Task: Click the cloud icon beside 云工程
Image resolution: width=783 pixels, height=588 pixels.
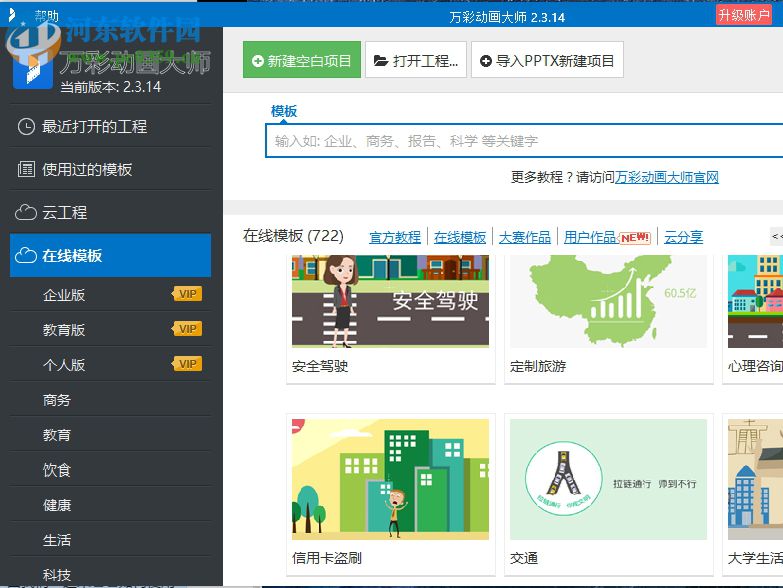Action: [x=26, y=213]
